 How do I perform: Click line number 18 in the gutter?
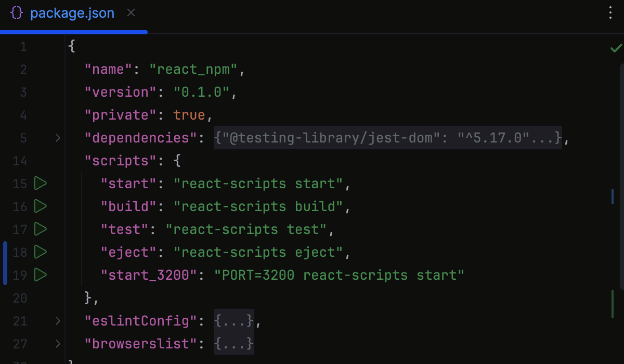[x=19, y=252]
